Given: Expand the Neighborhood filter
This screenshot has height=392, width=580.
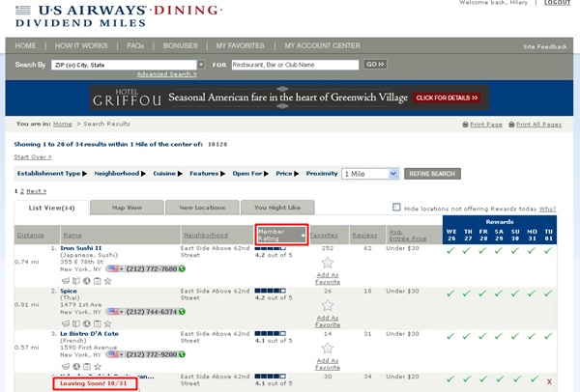Looking at the screenshot, I should [120, 173].
